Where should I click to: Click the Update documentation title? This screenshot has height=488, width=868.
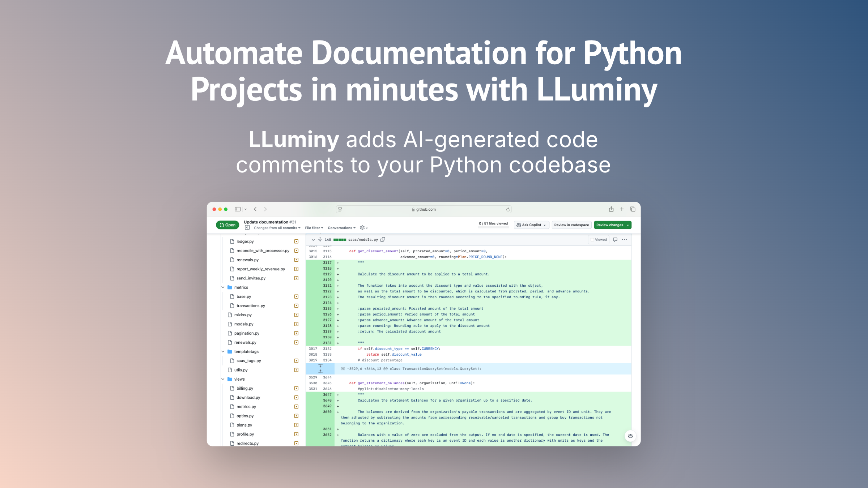[x=266, y=222]
